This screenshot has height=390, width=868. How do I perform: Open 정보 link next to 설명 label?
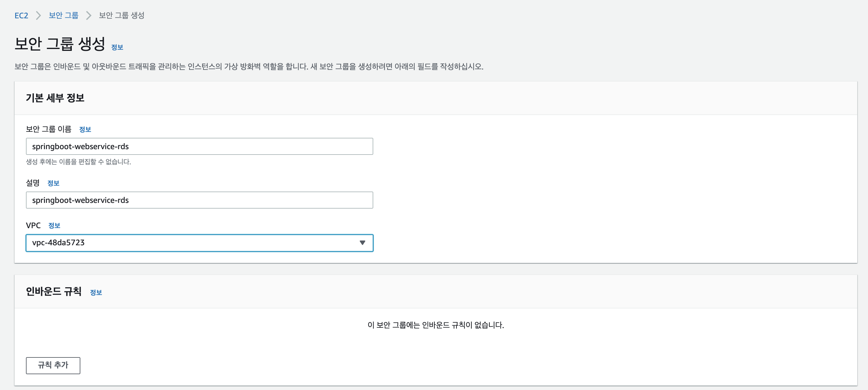[x=53, y=183]
